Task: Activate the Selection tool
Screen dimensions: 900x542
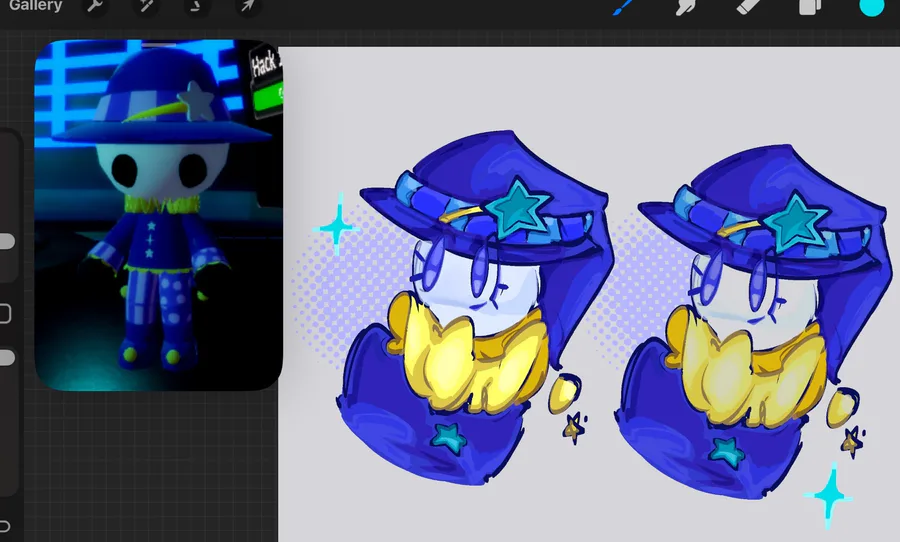Action: coord(196,6)
